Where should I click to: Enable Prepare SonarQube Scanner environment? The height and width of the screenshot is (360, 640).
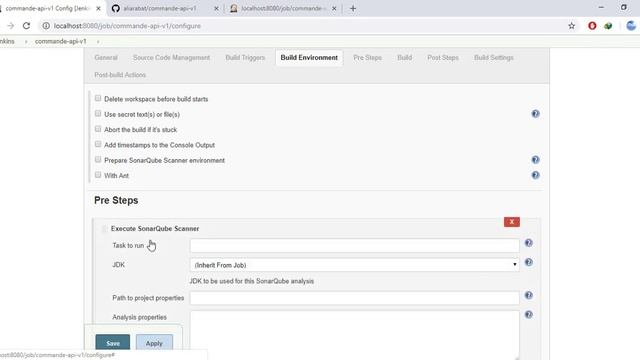(x=98, y=160)
